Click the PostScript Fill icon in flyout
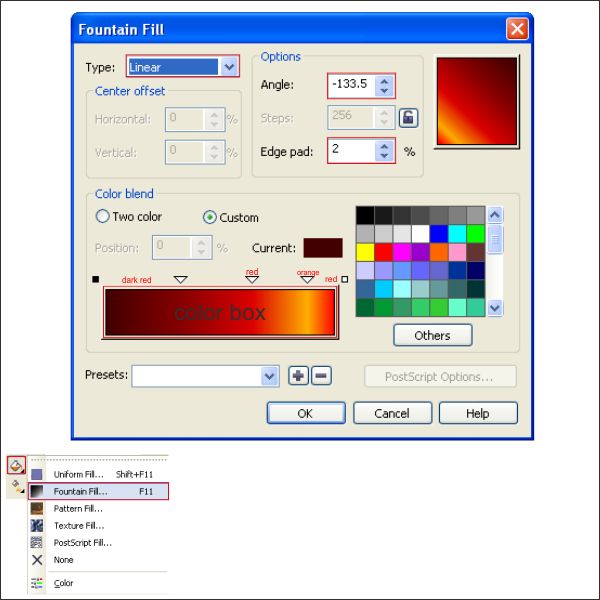600x600 pixels. [37, 542]
